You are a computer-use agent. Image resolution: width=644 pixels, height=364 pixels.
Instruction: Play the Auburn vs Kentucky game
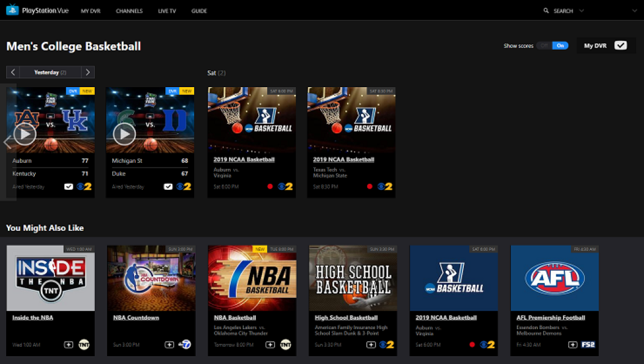[x=25, y=134]
